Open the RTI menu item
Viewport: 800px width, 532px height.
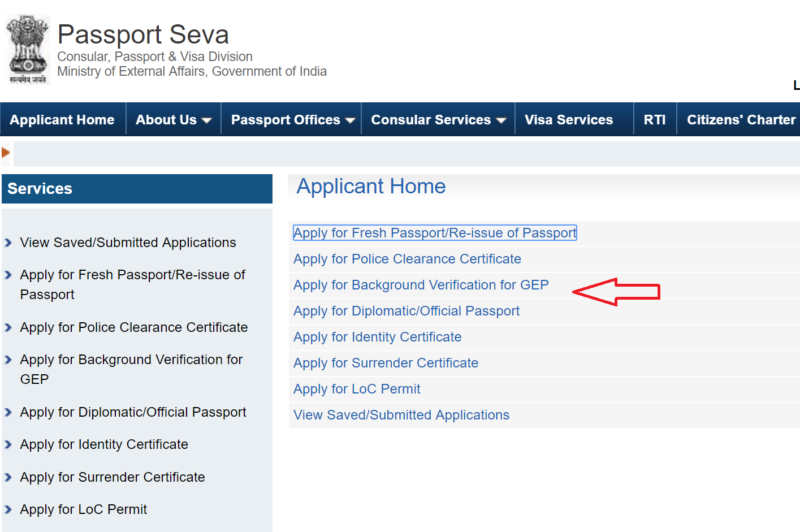coord(654,120)
